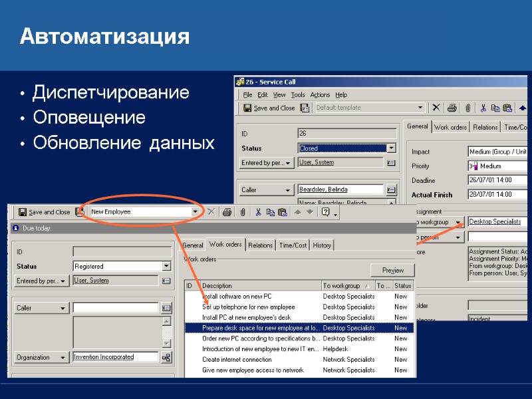This screenshot has width=532, height=399.
Task: Open the Status dropdown showing Closed
Action: pyautogui.click(x=391, y=148)
